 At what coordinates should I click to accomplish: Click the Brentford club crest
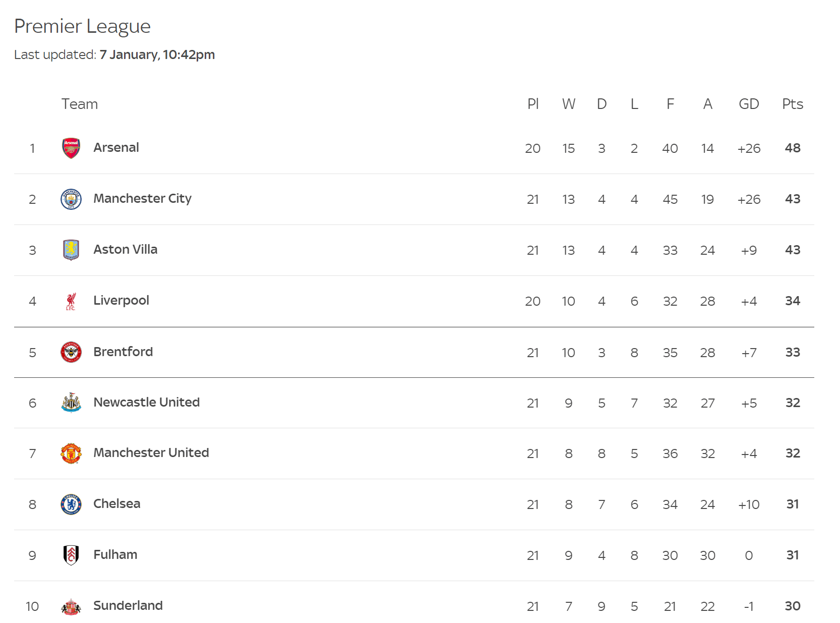(71, 352)
